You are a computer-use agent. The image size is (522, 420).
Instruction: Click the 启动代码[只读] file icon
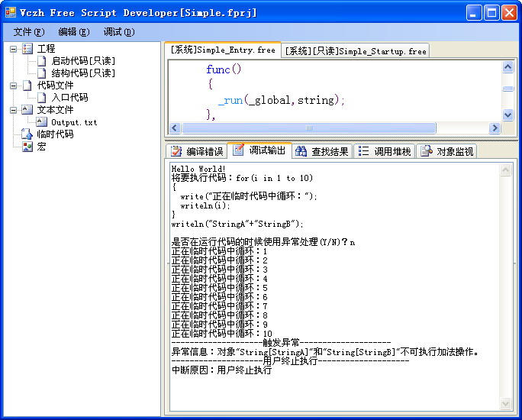pyautogui.click(x=42, y=61)
